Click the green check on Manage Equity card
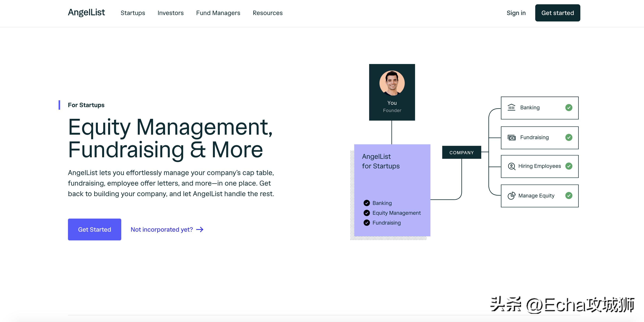The width and height of the screenshot is (644, 322). (568, 196)
